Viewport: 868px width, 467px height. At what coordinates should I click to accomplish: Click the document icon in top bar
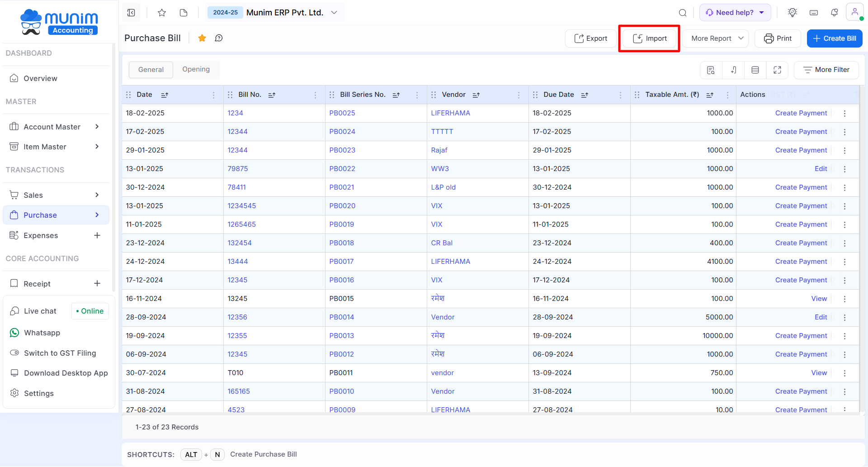coord(184,13)
